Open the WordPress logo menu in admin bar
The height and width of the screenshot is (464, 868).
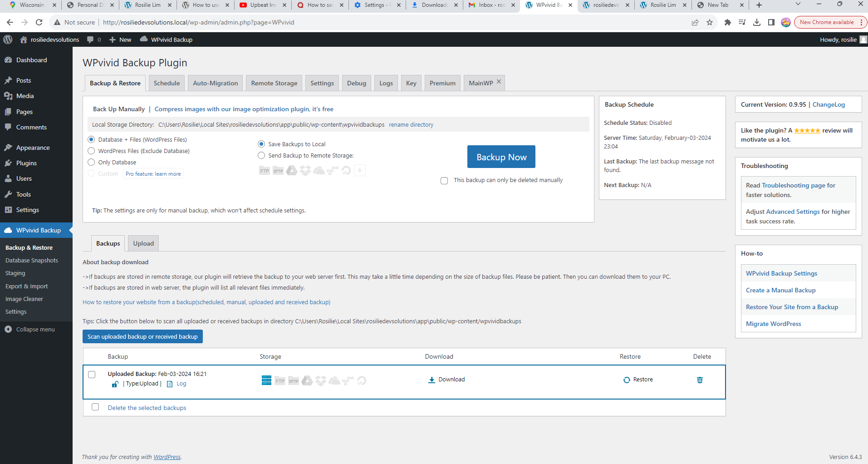[x=8, y=39]
